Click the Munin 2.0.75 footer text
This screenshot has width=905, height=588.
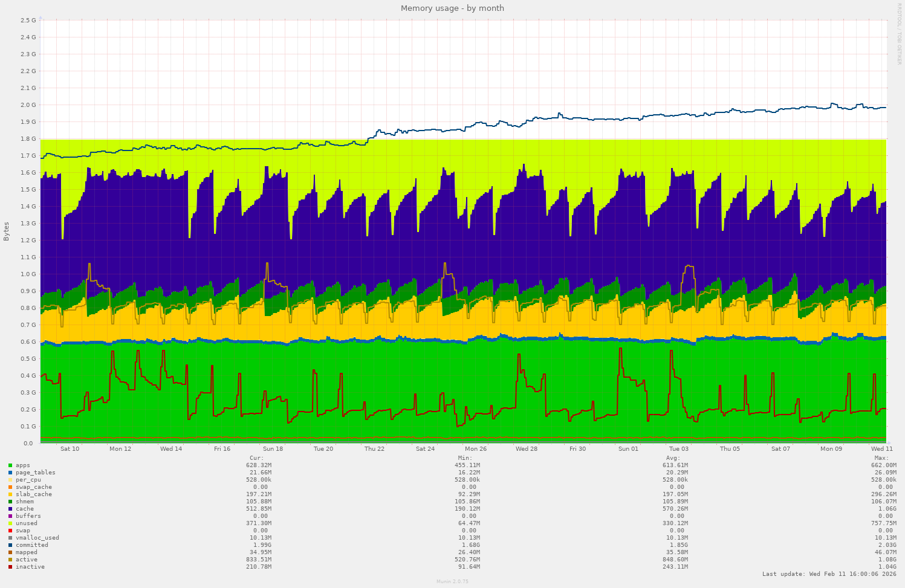(452, 582)
